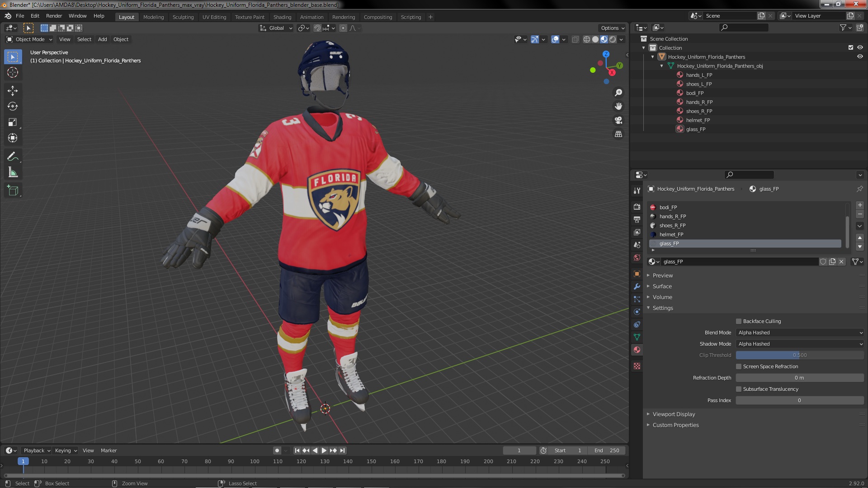Click the End frame 250 field
The width and height of the screenshot is (868, 488).
point(607,450)
